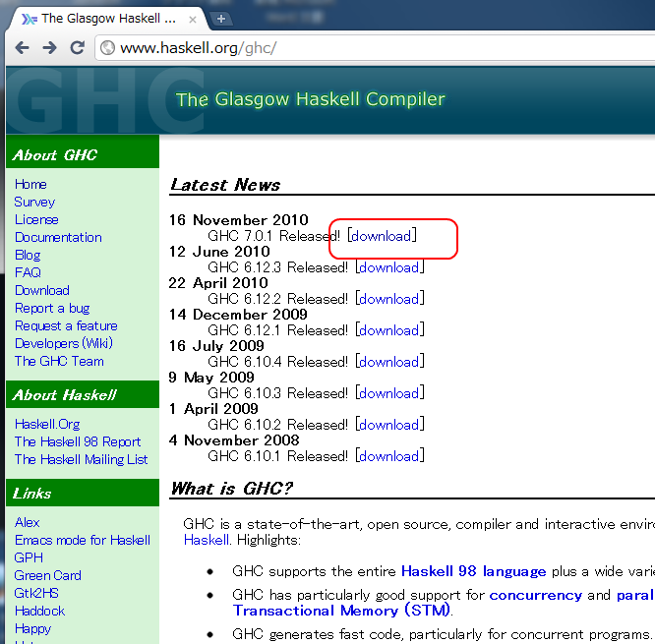655x644 pixels.
Task: Click download link for GHC 6.12.2
Action: pos(388,299)
